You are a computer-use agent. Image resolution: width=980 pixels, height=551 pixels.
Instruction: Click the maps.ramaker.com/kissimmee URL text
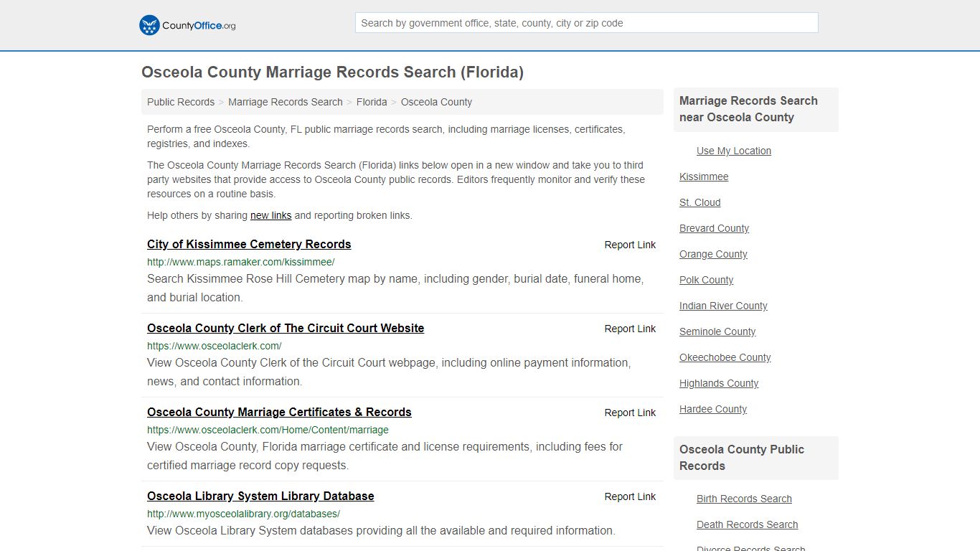click(x=240, y=262)
